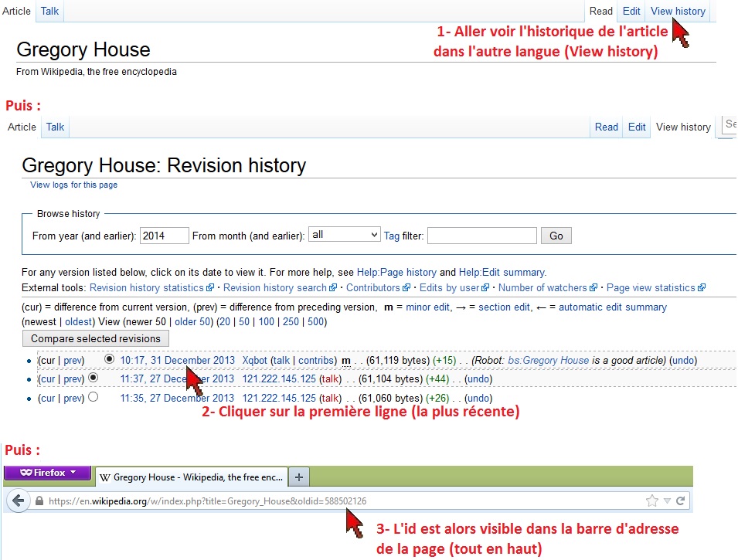
Task: Go back with the Firefox back arrow
Action: click(x=19, y=501)
